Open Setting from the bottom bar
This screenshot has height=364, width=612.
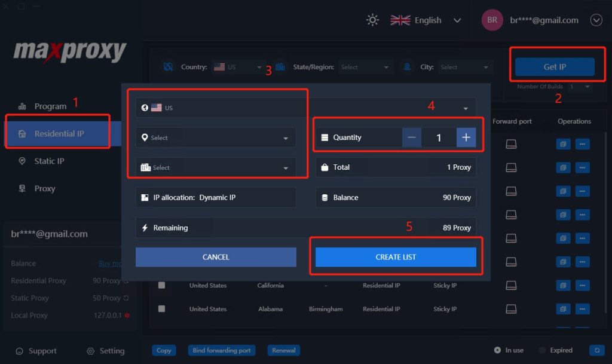(x=105, y=351)
